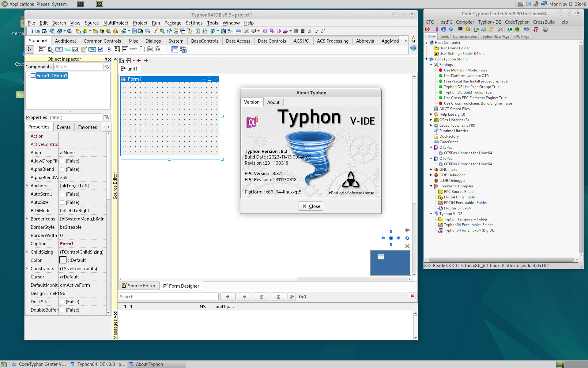Click red '64' Typhon icon in CodeTyphon Center
588x368 pixels.
[535, 29]
